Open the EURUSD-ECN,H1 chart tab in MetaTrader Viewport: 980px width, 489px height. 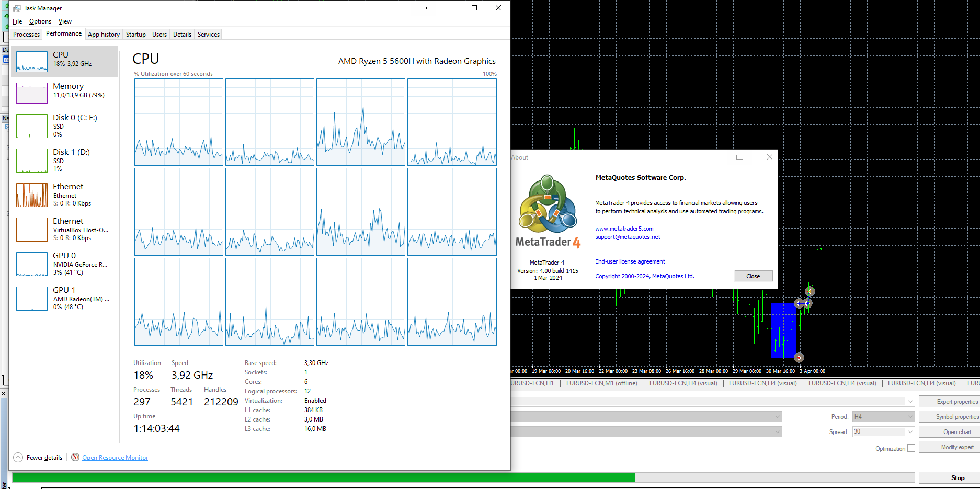pyautogui.click(x=532, y=383)
